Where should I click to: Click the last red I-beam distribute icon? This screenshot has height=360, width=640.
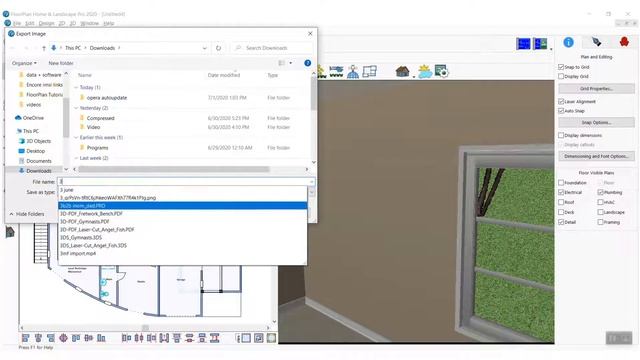215,338
